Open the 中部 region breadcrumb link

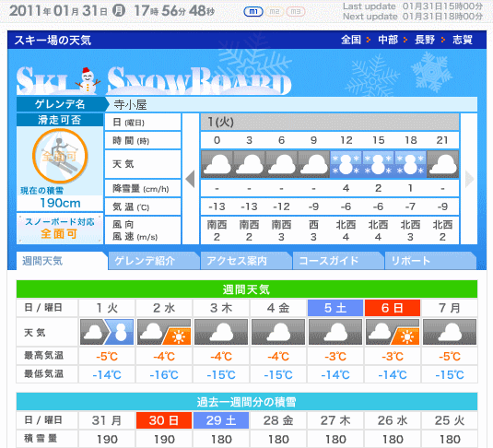click(x=388, y=40)
